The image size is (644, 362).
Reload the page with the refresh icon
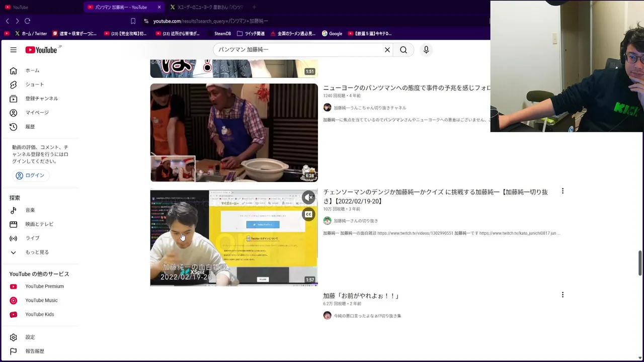point(28,21)
